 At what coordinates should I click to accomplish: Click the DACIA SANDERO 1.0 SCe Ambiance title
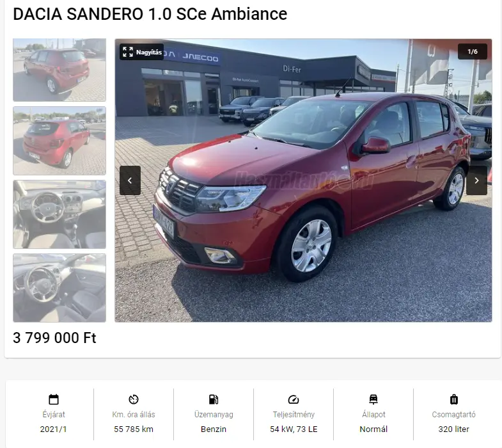[x=150, y=14]
